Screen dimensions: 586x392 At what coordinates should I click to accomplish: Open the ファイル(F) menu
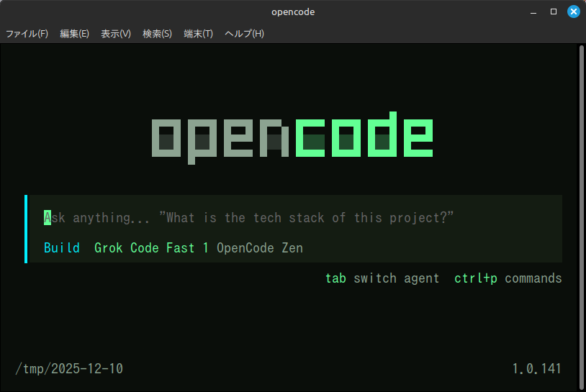point(27,34)
